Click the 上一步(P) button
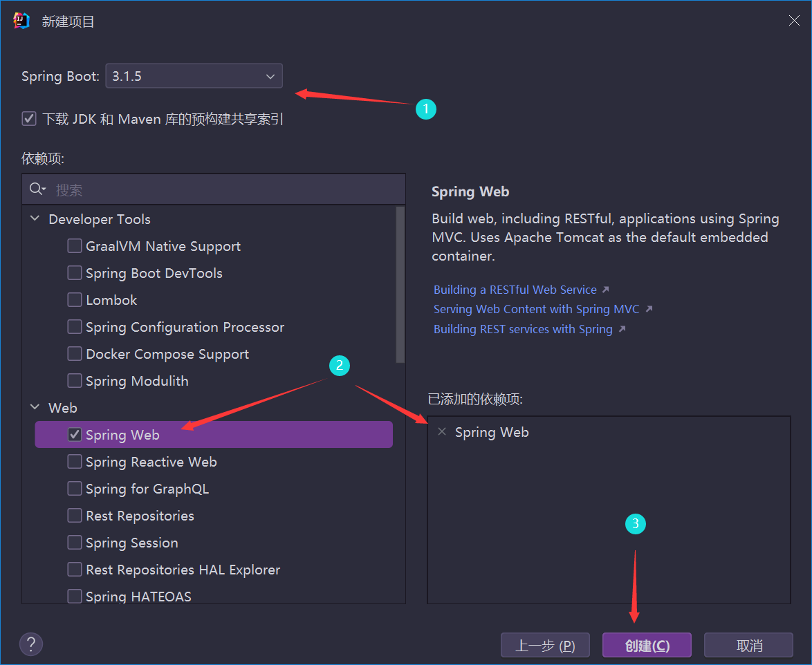 click(x=545, y=645)
